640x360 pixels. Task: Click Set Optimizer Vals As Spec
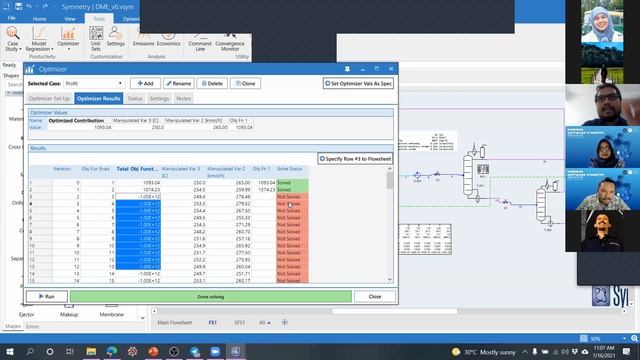pyautogui.click(x=358, y=83)
